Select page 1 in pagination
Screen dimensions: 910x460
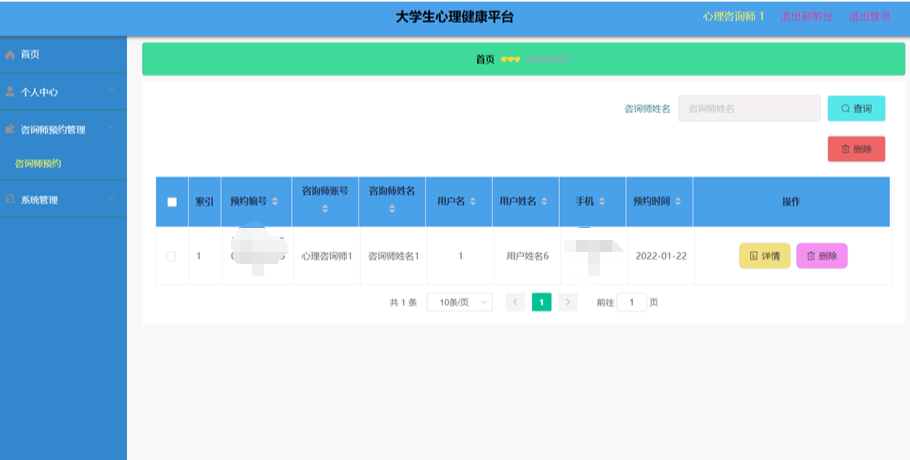[x=541, y=302]
